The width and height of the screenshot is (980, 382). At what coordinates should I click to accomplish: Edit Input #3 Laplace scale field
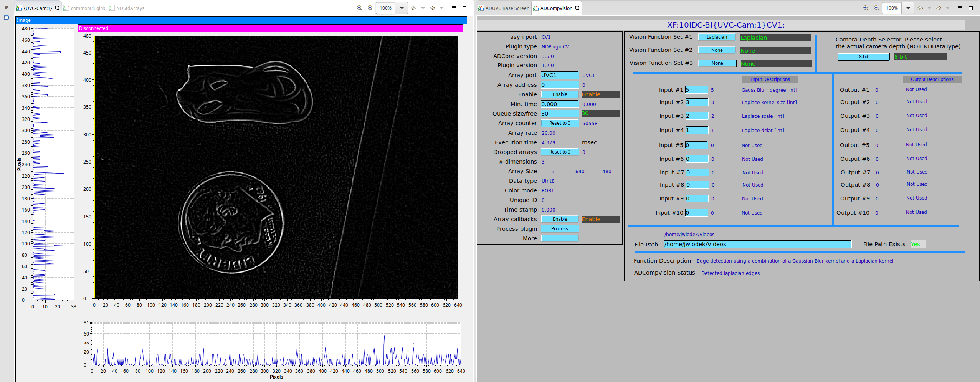click(697, 116)
